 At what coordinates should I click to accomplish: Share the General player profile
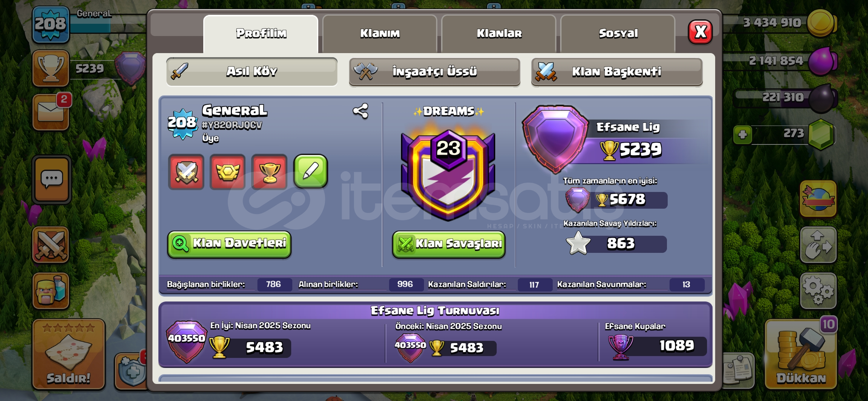(360, 111)
